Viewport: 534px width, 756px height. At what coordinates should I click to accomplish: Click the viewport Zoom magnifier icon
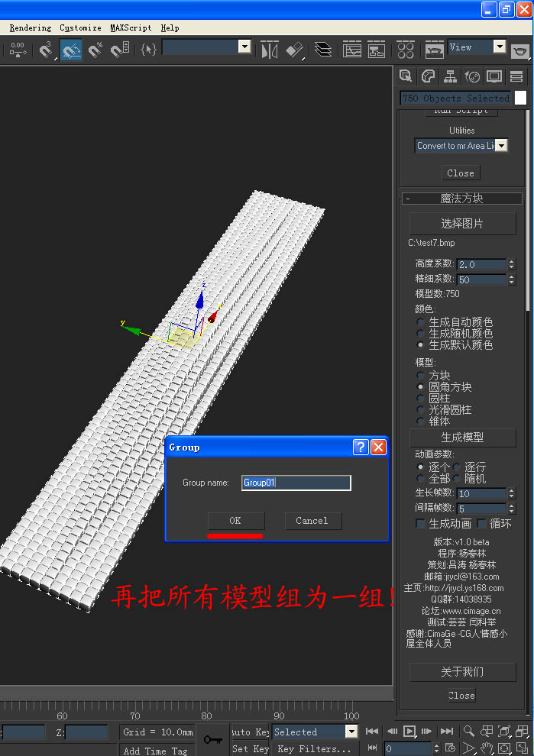tap(468, 731)
